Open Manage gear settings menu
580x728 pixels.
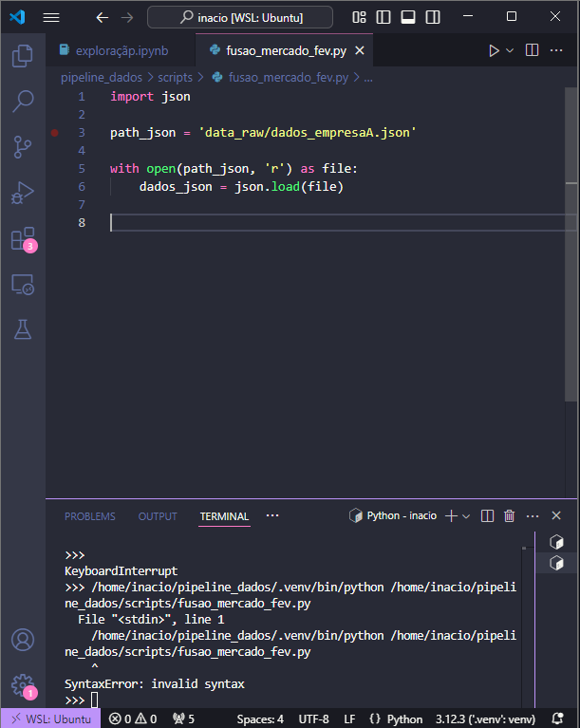pyautogui.click(x=23, y=686)
